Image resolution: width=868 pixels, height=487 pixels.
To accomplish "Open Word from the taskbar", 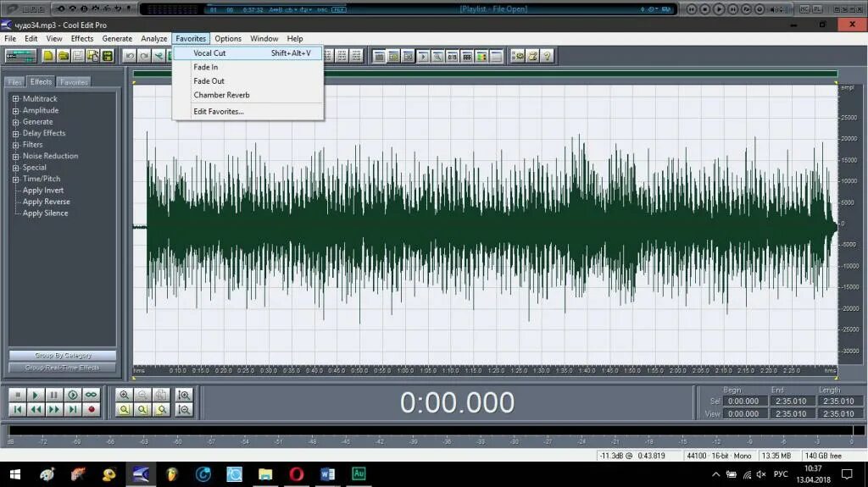I will pos(327,474).
